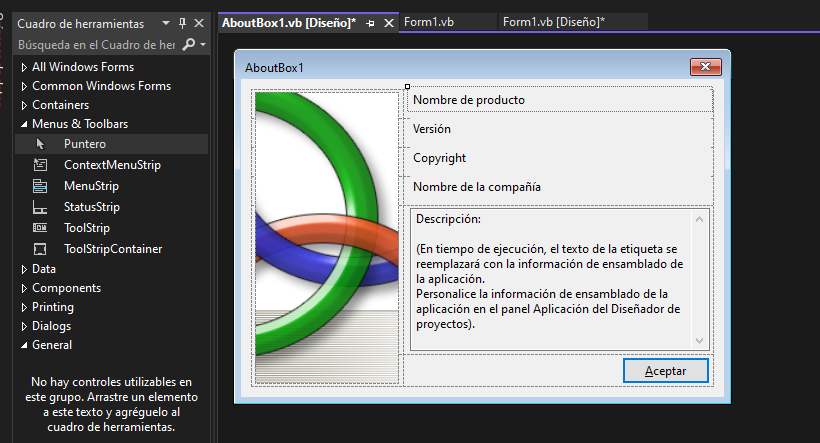
Task: Close the Cuadro de herramientas panel
Action: point(199,23)
